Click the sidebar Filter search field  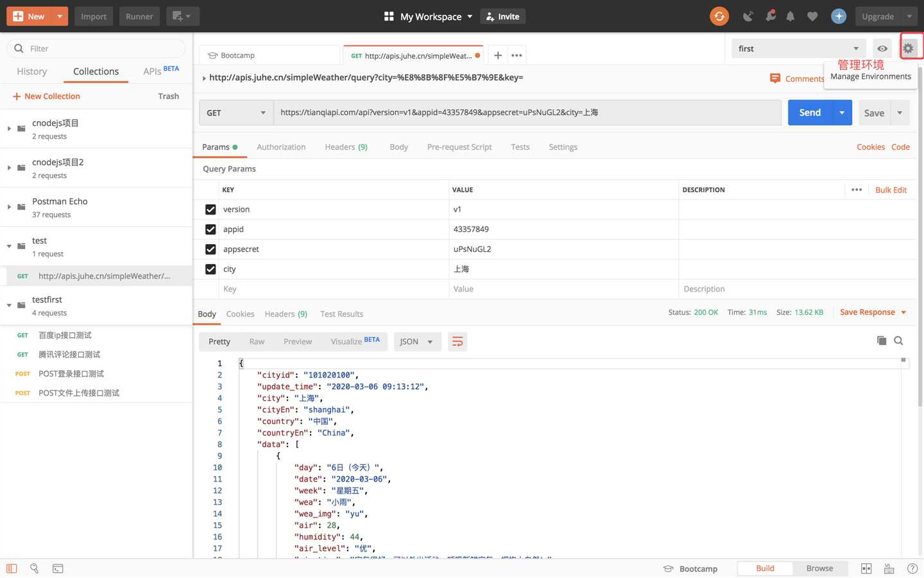point(96,48)
